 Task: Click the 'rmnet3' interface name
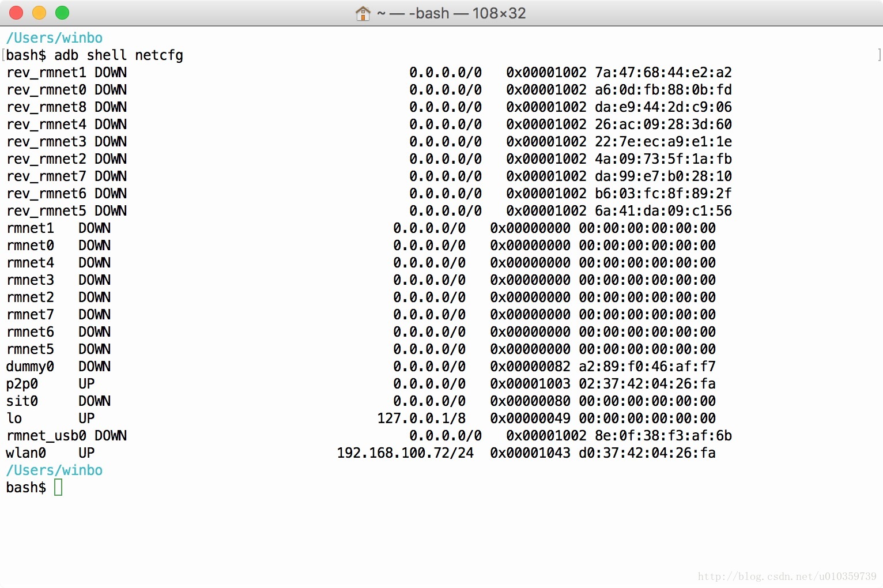[30, 280]
